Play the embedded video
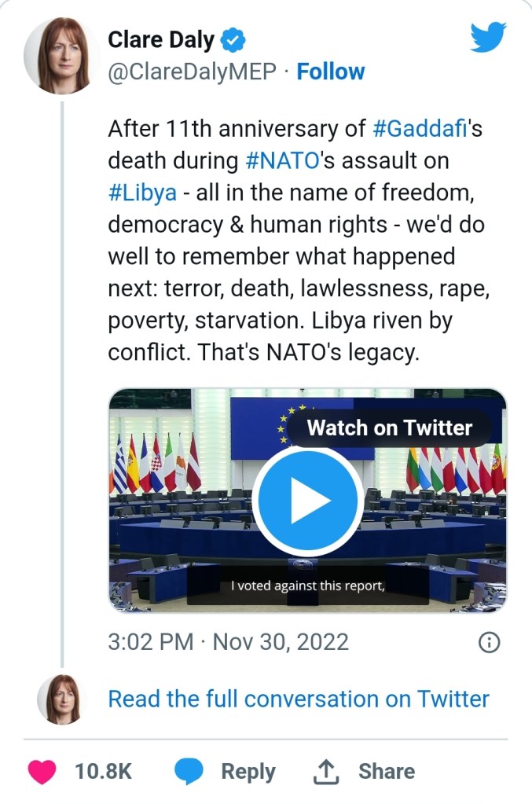The image size is (532, 804). click(306, 501)
